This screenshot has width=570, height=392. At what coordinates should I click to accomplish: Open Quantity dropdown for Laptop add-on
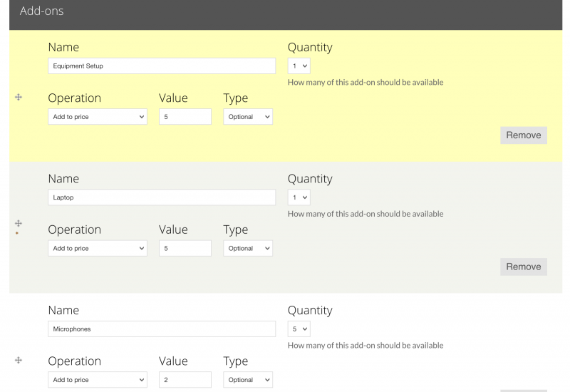pos(299,197)
